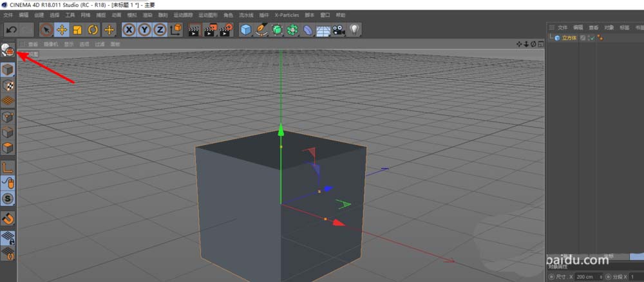Screen dimensions: 644x282
Task: Click the Make Editable icon in left sidebar
Action: [x=8, y=50]
